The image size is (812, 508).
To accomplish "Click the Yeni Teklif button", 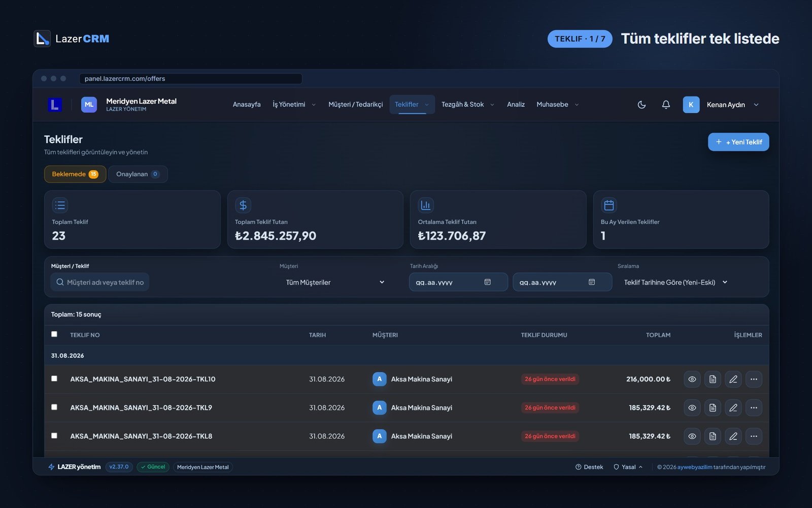I will click(x=738, y=142).
